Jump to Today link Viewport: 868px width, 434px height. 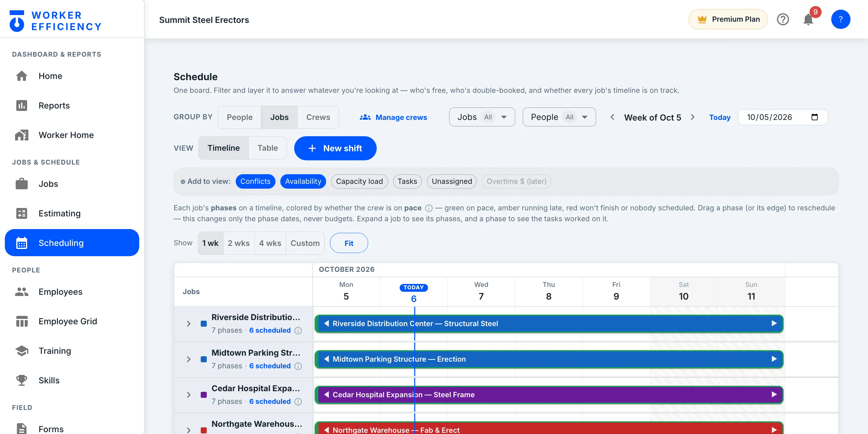point(720,117)
